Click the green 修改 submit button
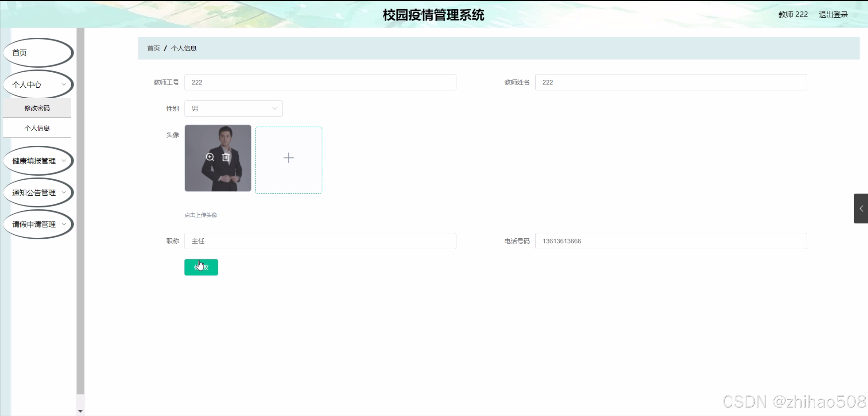 pos(201,267)
